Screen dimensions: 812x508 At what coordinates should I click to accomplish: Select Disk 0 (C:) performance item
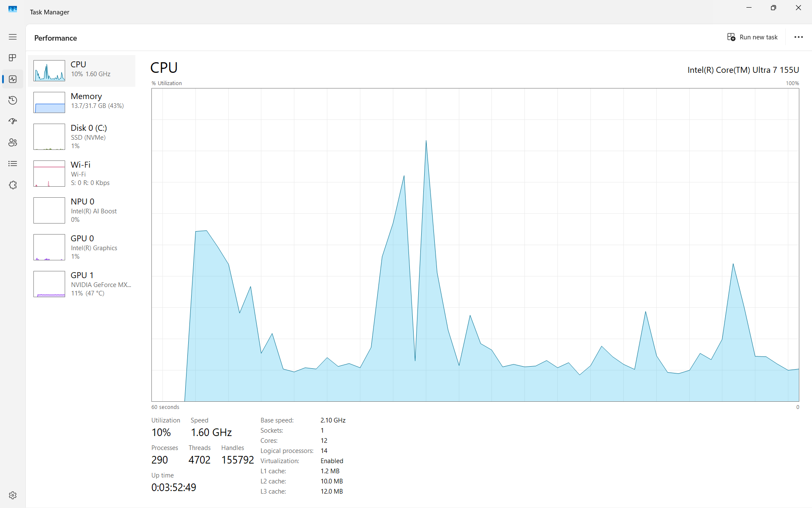pos(97,136)
